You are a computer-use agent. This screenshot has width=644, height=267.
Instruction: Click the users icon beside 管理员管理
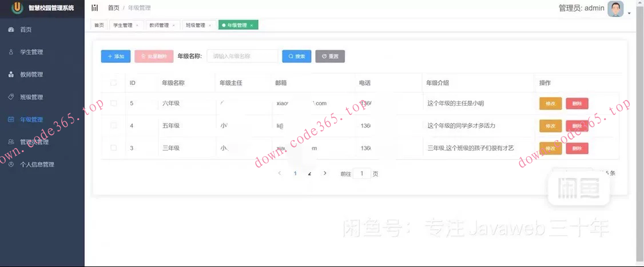point(11,142)
